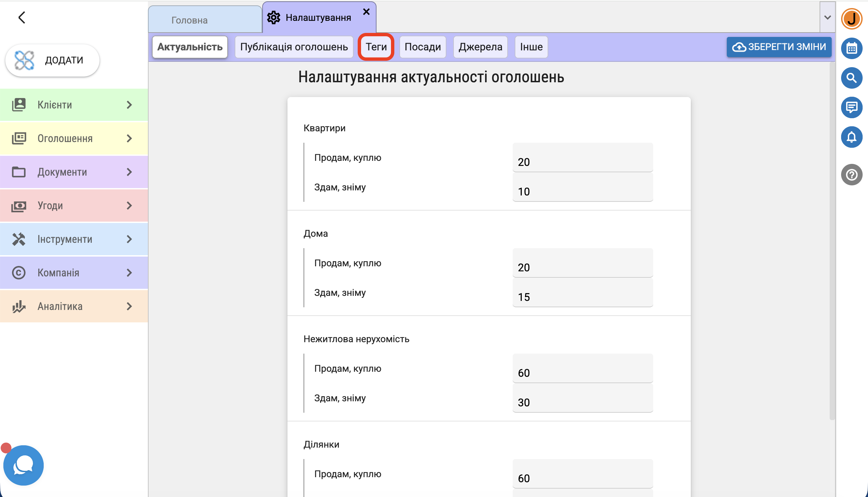The height and width of the screenshot is (497, 868).
Task: Open notifications bell icon
Action: click(x=851, y=137)
